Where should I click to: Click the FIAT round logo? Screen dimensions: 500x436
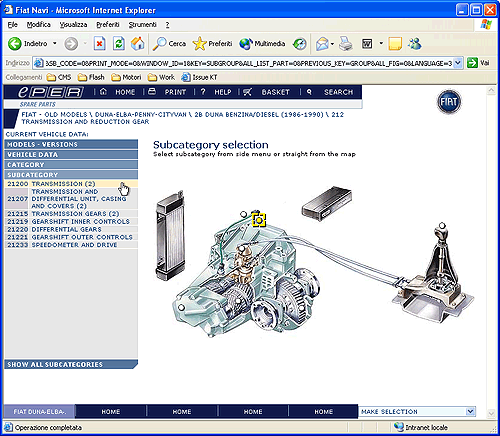(449, 102)
